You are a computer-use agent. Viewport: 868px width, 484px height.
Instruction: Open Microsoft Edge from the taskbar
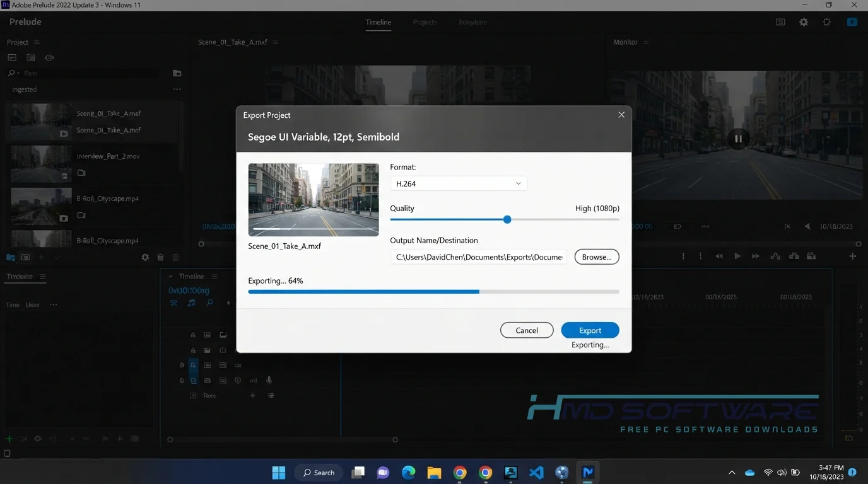coord(409,472)
